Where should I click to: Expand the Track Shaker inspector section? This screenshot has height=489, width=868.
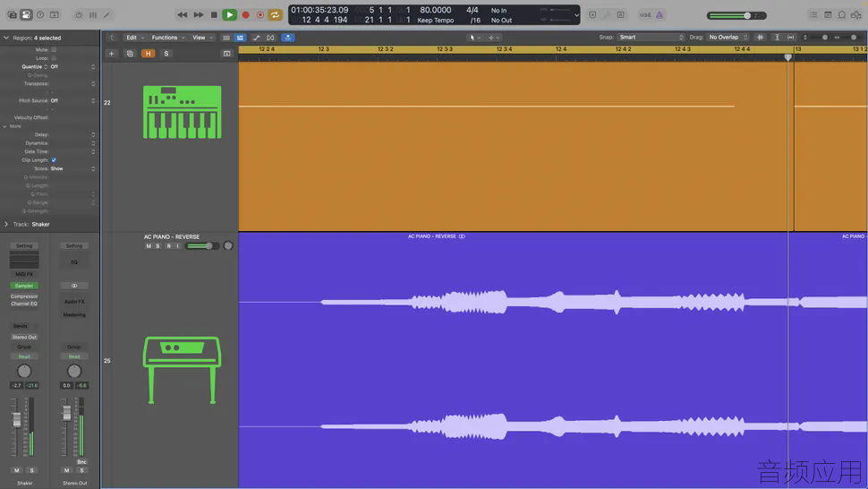(x=6, y=224)
